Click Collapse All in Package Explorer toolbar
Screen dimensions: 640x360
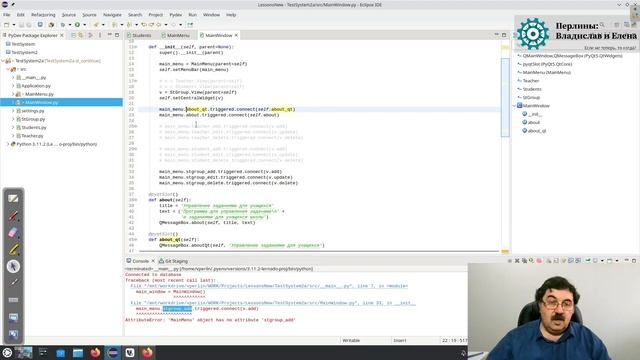pos(73,36)
